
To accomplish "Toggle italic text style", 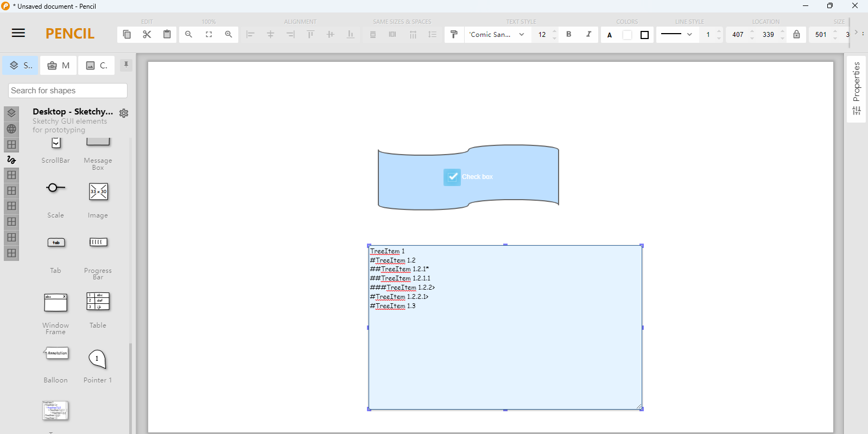I will (x=588, y=34).
